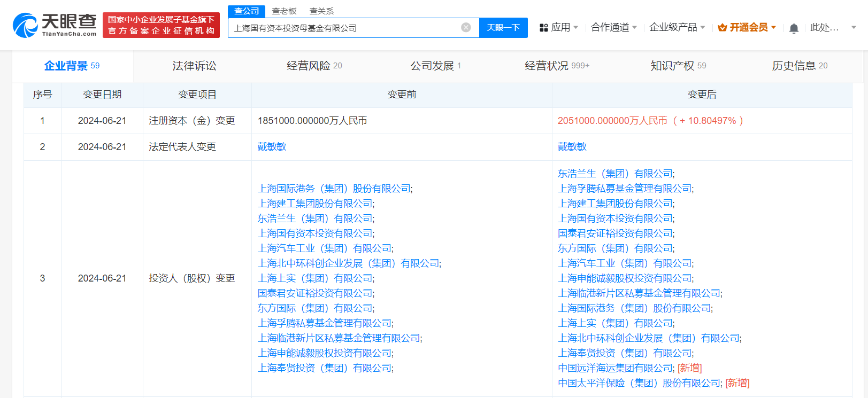Open 戴敏敏 link in 变更前 column
Image resolution: width=868 pixels, height=398 pixels.
[272, 147]
